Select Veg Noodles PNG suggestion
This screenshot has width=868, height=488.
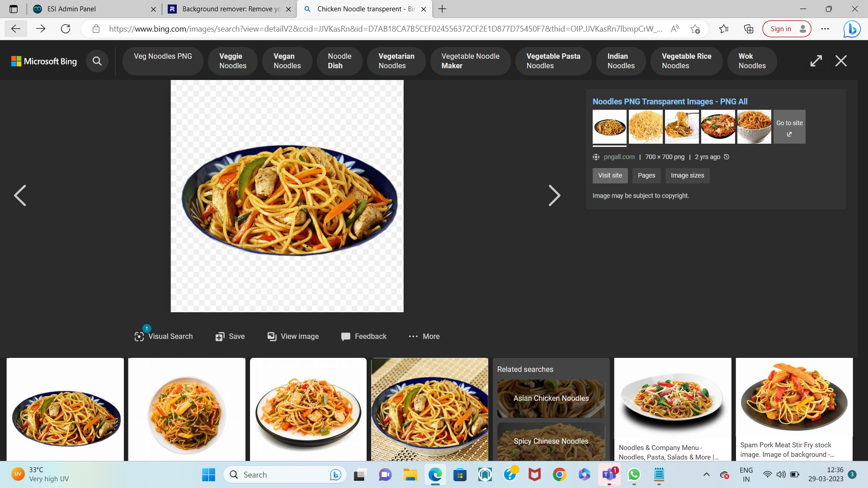click(163, 61)
